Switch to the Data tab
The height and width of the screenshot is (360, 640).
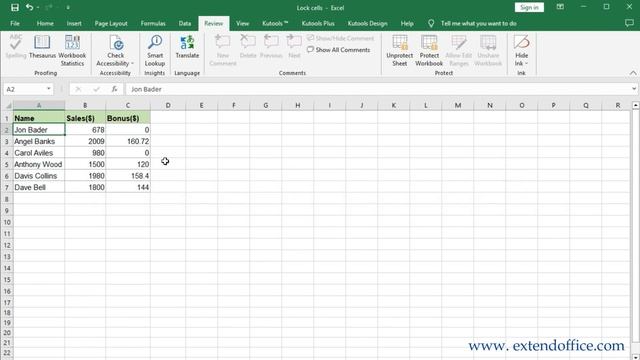point(185,23)
